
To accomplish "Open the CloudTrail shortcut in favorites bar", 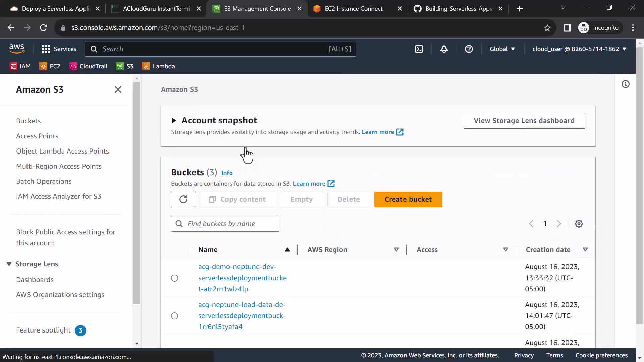I will (89, 66).
